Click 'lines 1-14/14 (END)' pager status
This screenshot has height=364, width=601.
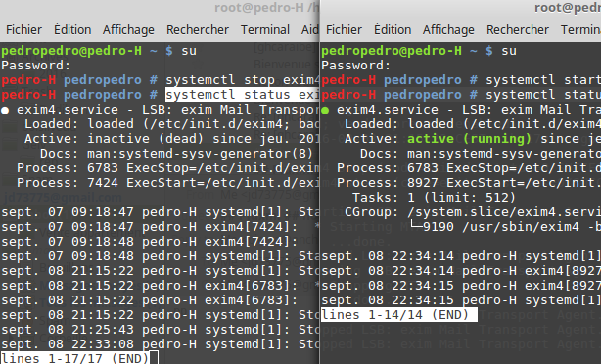pyautogui.click(x=394, y=315)
